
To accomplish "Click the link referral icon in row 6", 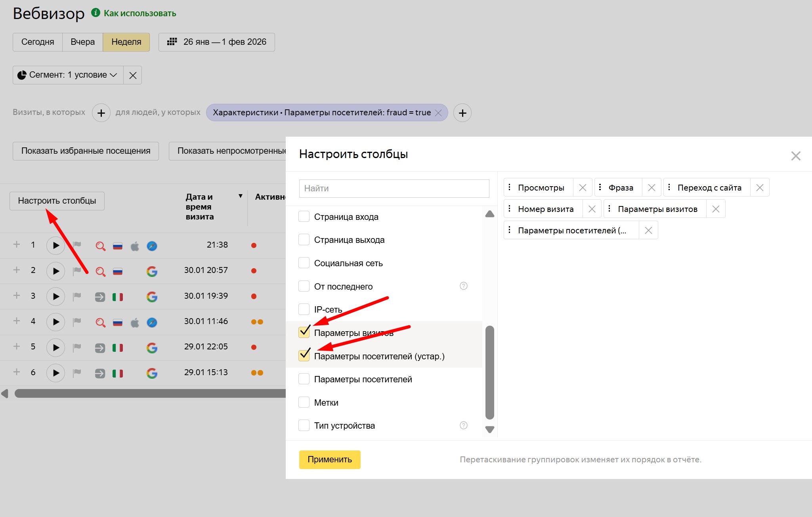I will (100, 373).
